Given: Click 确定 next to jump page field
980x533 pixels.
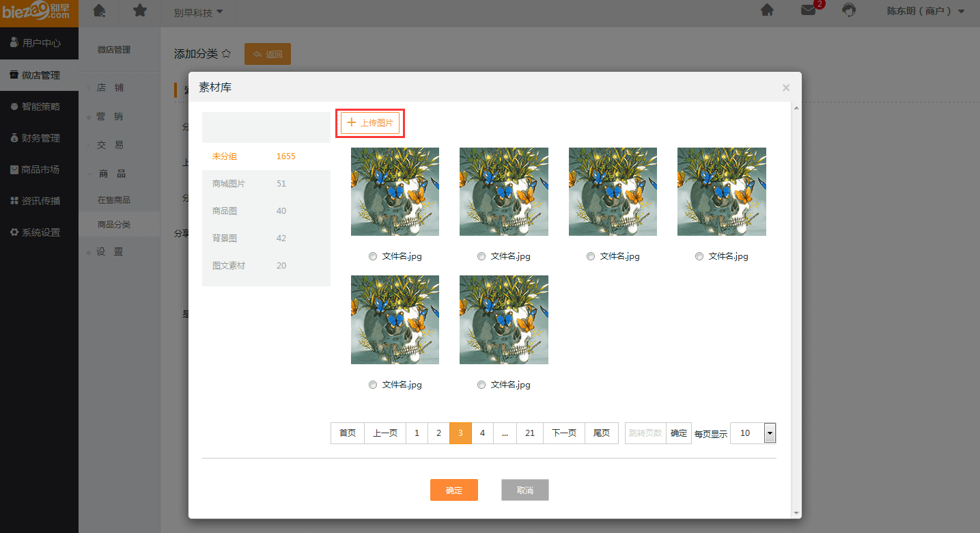Looking at the screenshot, I should click(x=679, y=433).
